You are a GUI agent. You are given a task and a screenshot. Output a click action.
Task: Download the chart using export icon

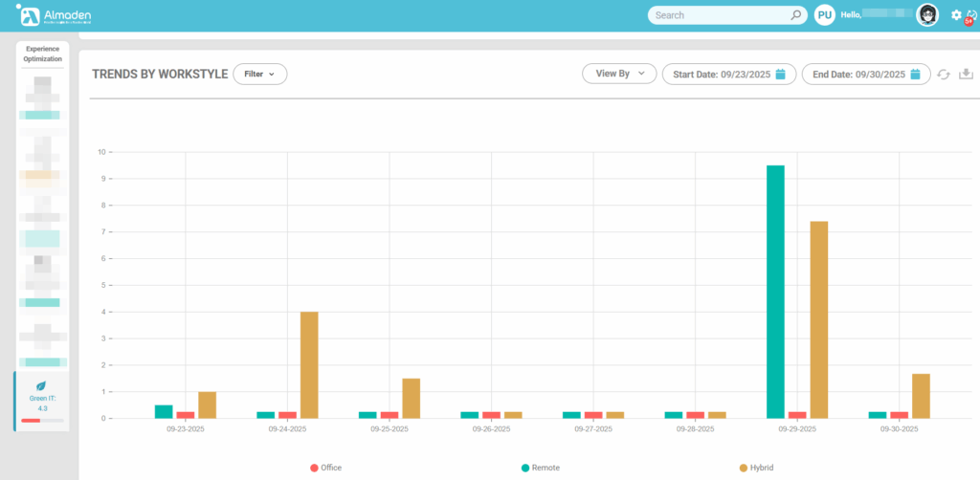point(966,75)
